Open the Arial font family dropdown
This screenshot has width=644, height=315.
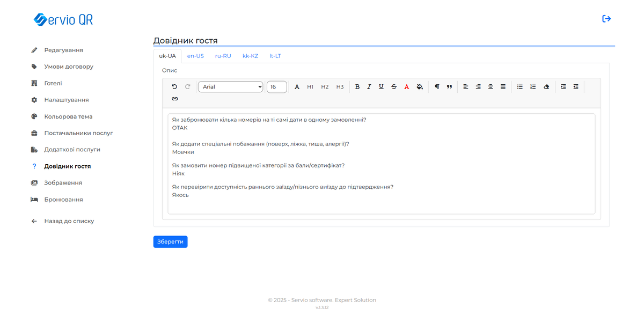tap(230, 86)
